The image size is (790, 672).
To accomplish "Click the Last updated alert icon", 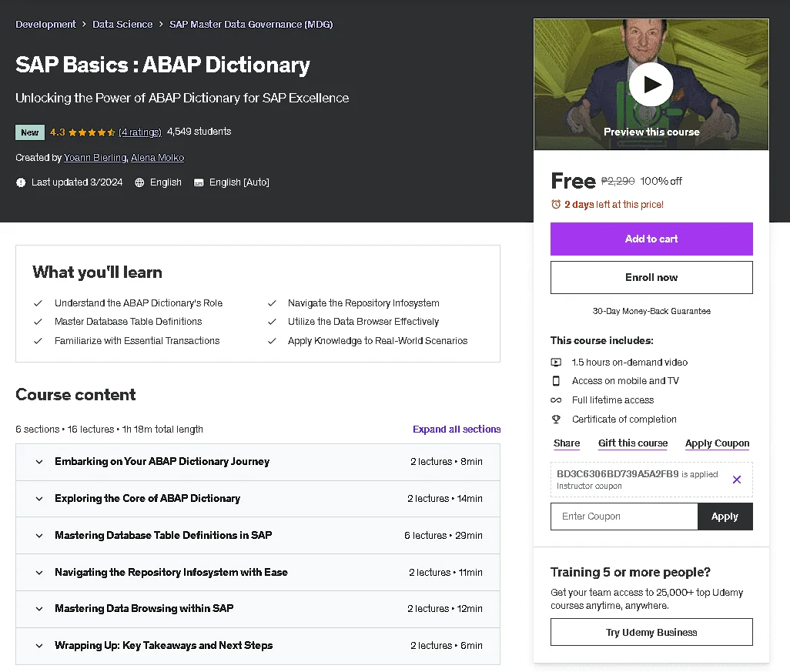I will click(21, 182).
